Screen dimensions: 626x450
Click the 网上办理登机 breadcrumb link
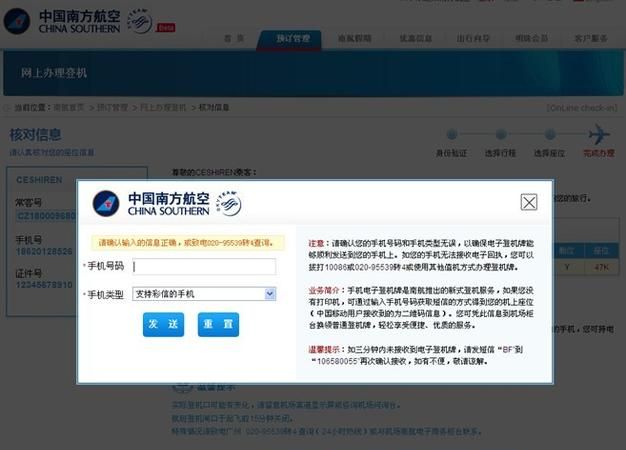(164, 106)
